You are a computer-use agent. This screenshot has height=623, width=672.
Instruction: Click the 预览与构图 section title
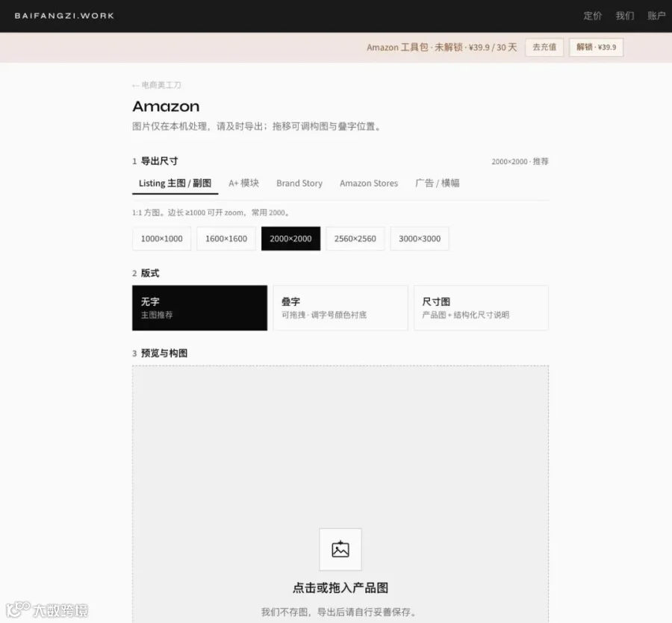tap(164, 353)
